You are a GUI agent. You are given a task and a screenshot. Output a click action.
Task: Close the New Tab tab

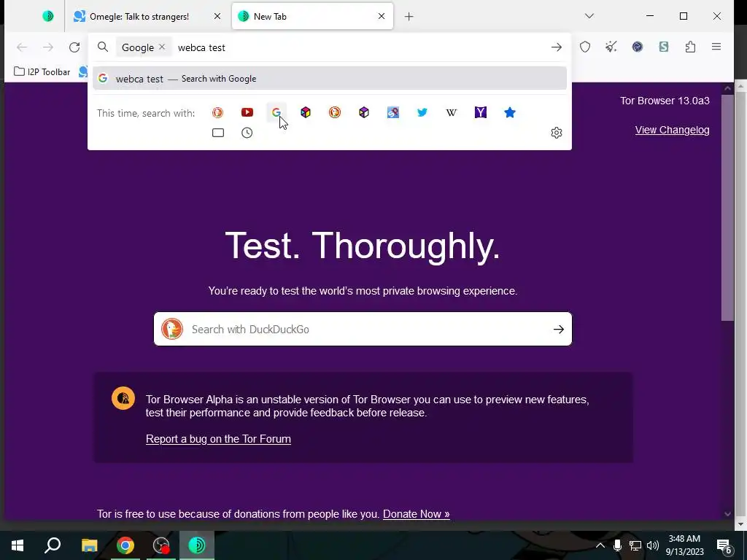381,16
